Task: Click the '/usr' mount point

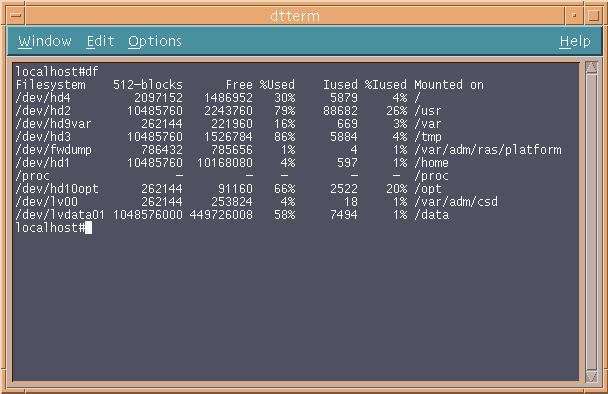Action: (x=428, y=111)
